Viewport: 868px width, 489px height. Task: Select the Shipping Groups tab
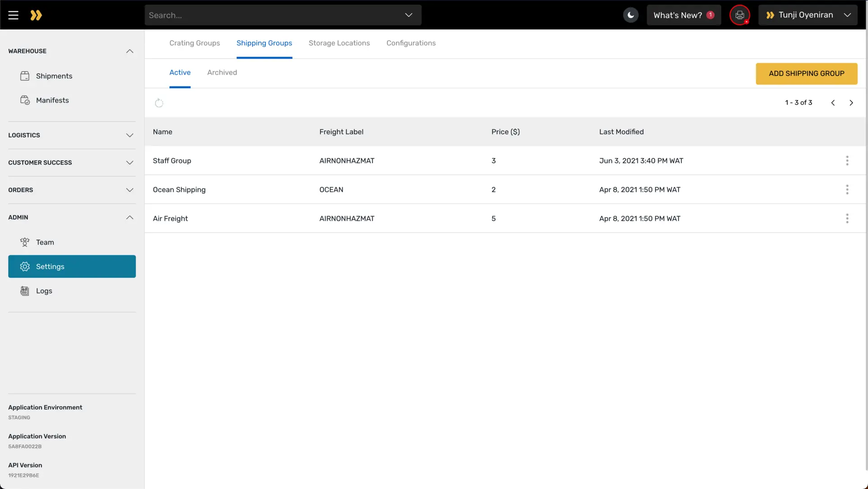(264, 43)
